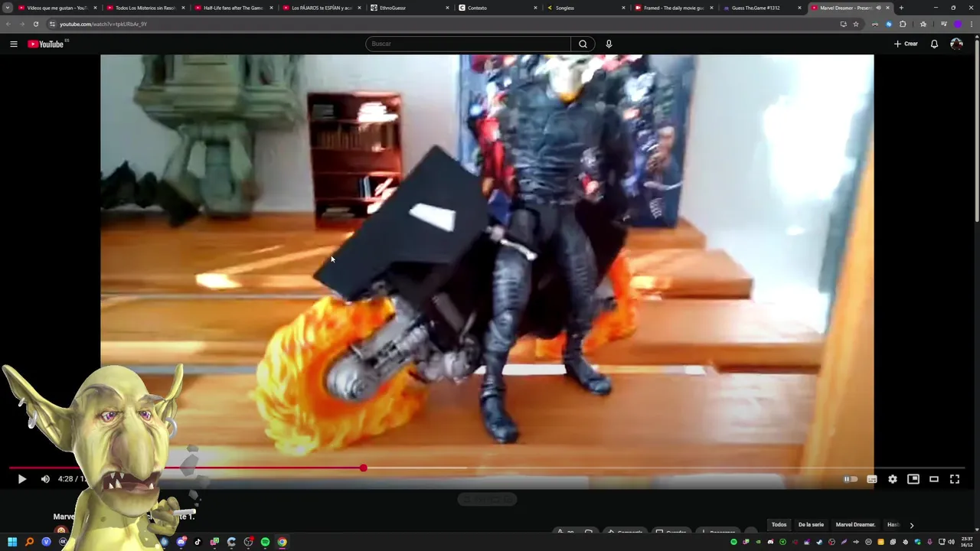The width and height of the screenshot is (980, 551).
Task: Start voice search with the microphone icon
Action: (609, 44)
